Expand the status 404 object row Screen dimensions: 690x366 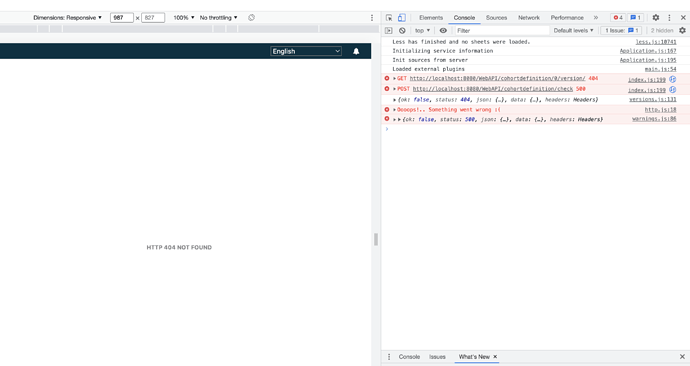pos(394,100)
